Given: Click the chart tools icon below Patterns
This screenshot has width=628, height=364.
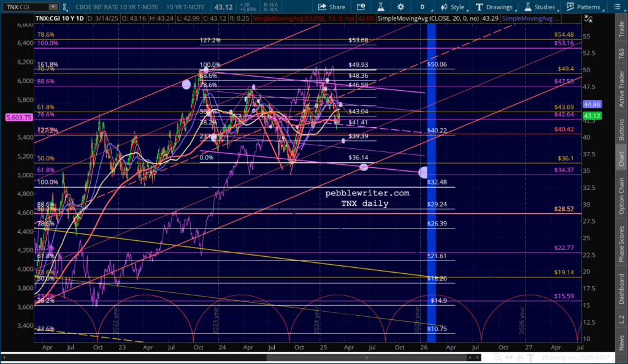Looking at the screenshot, I should click(588, 18).
